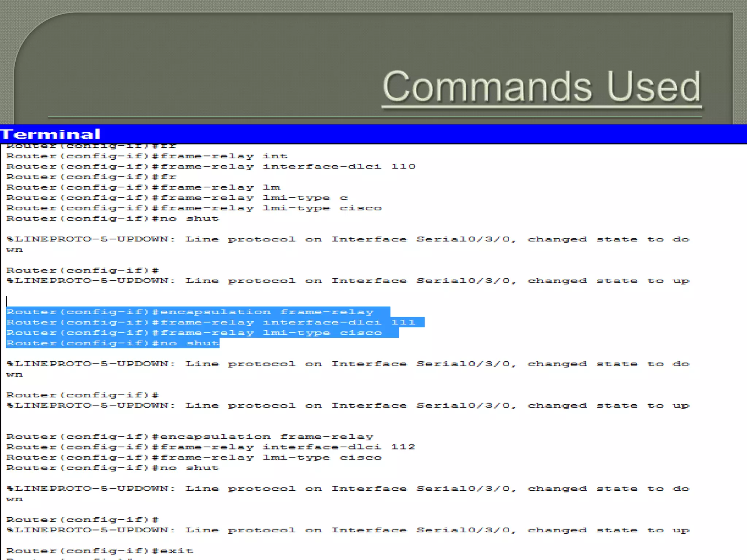Click the 'Terminal' title bar label
The width and height of the screenshot is (747, 560).
pyautogui.click(x=50, y=134)
